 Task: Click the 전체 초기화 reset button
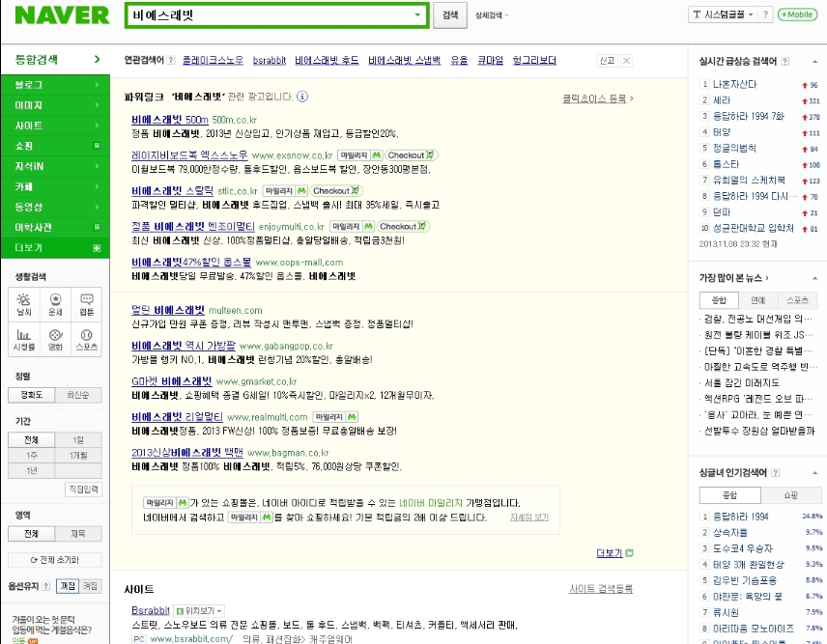pyautogui.click(x=55, y=560)
